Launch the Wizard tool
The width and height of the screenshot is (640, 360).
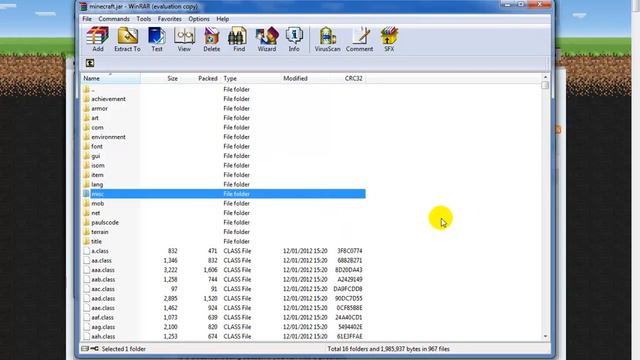pyautogui.click(x=267, y=39)
